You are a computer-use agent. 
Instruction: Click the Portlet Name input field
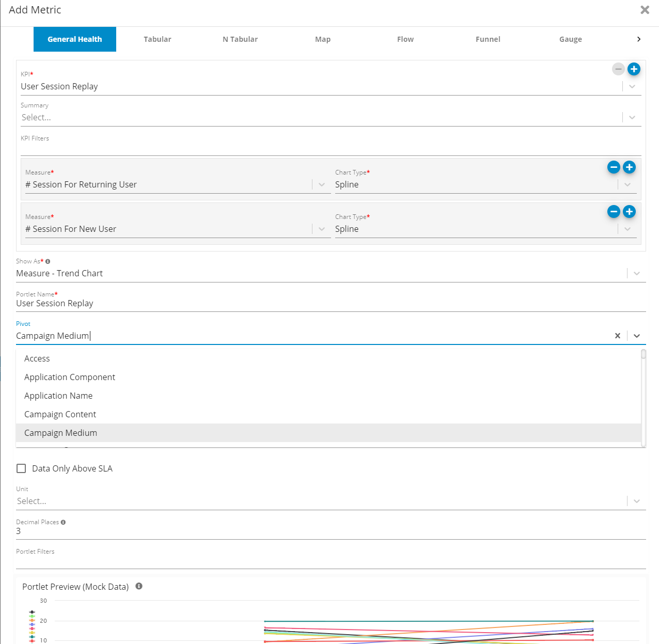(x=310, y=304)
